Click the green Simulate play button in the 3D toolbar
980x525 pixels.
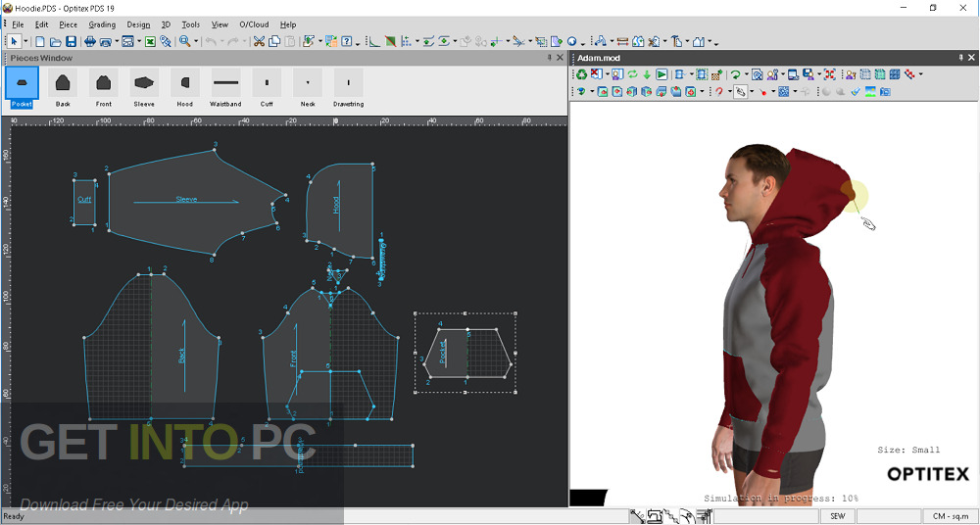click(661, 75)
